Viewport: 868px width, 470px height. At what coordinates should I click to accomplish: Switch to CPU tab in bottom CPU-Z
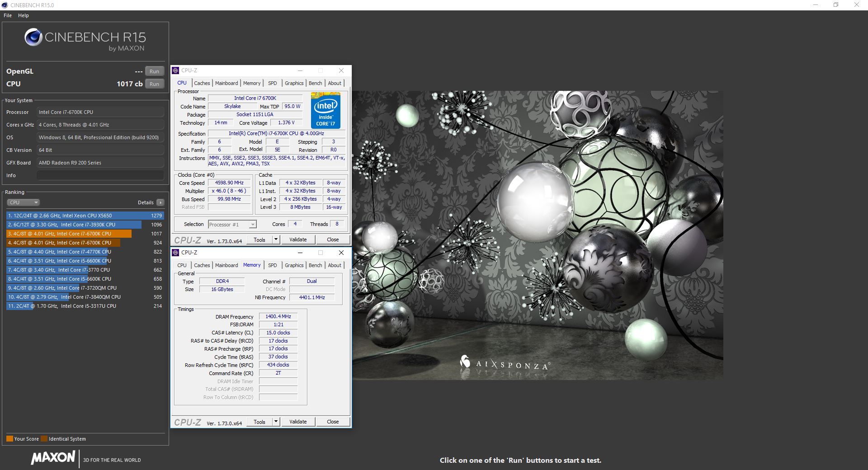coord(182,265)
